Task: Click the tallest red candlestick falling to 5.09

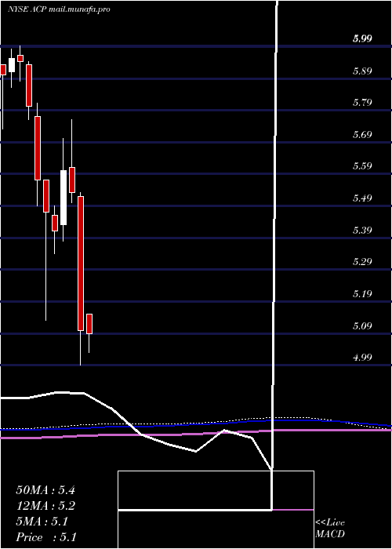Action: (81, 264)
